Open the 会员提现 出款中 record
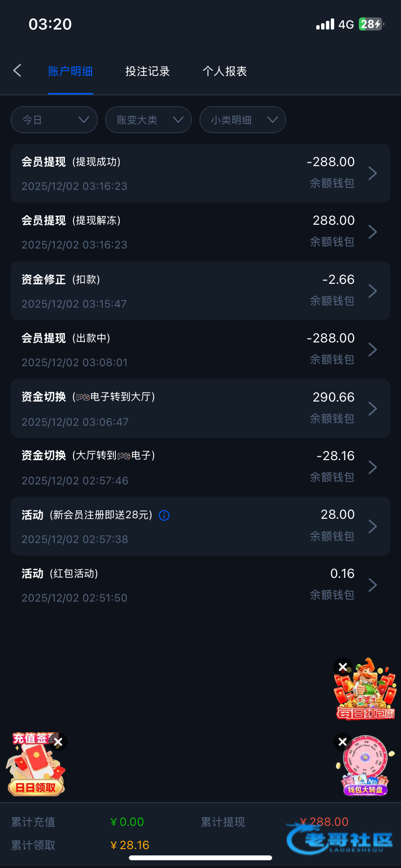Image resolution: width=401 pixels, height=868 pixels. coord(200,350)
